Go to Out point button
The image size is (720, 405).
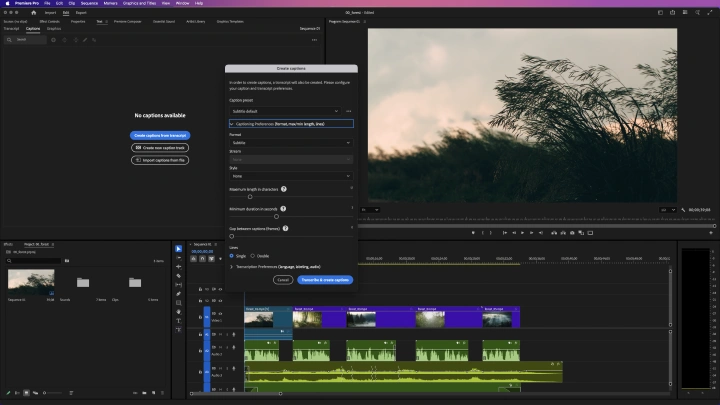click(x=541, y=233)
